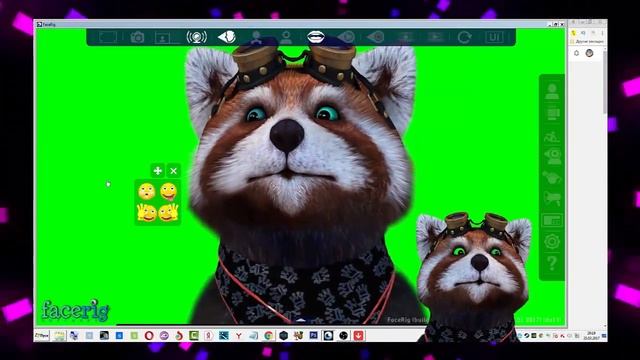
Task: Open the props hat icon in right sidebar
Action: (x=552, y=178)
